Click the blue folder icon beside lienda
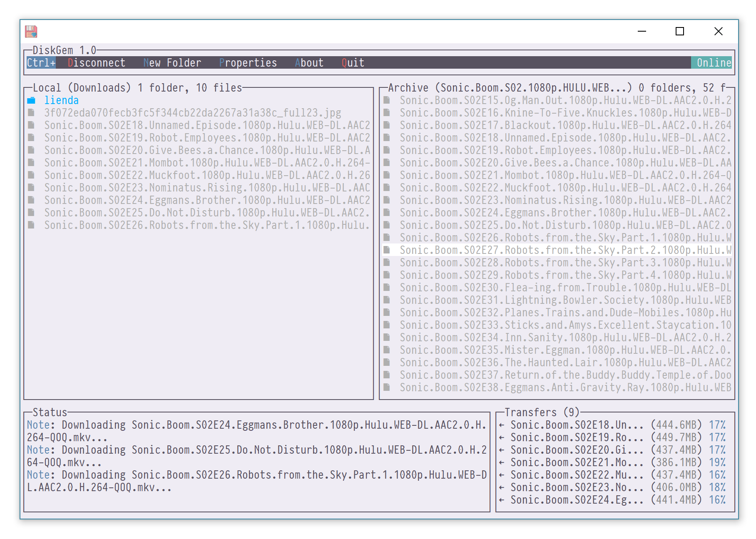This screenshot has width=756, height=539. pos(31,100)
